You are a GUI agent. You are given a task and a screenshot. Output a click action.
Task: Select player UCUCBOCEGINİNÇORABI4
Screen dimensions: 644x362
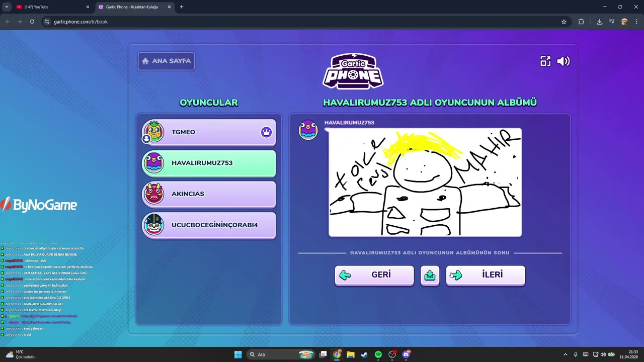point(209,225)
